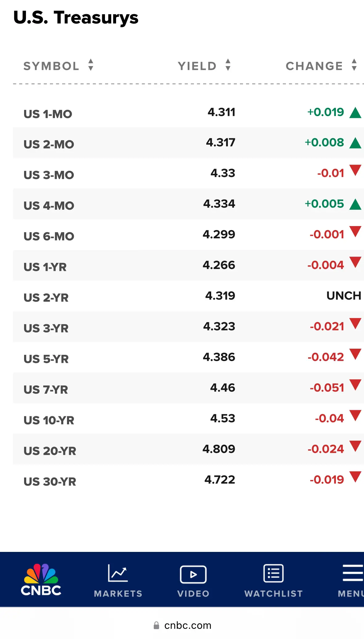Open the US 30-YR treasury link

tap(50, 481)
